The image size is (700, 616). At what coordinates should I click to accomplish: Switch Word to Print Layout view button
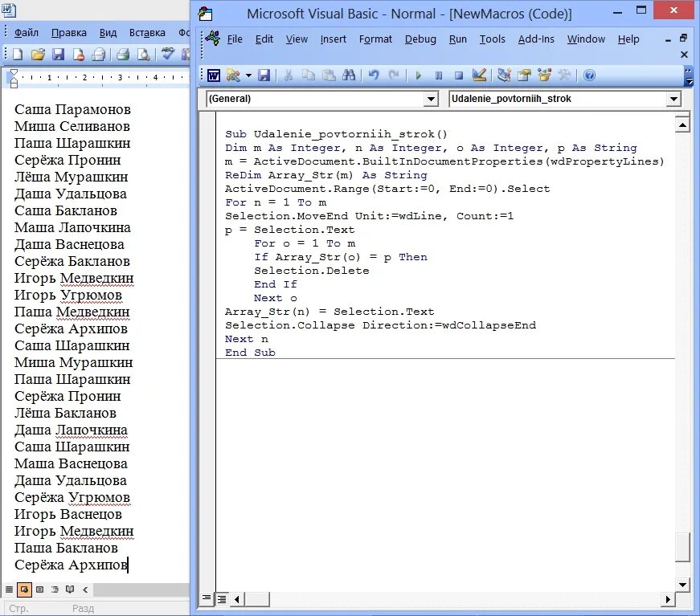click(x=39, y=589)
